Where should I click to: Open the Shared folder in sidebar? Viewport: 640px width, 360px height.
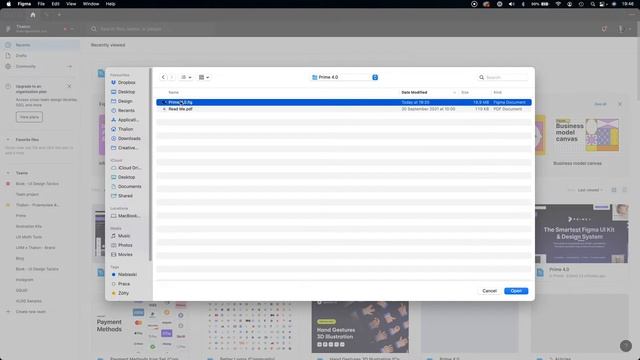tap(122, 196)
